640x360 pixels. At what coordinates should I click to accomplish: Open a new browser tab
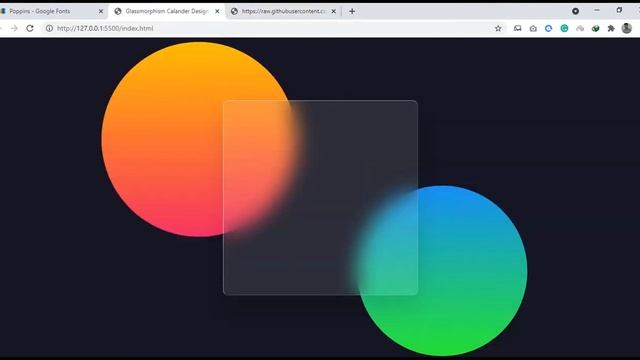[x=352, y=11]
